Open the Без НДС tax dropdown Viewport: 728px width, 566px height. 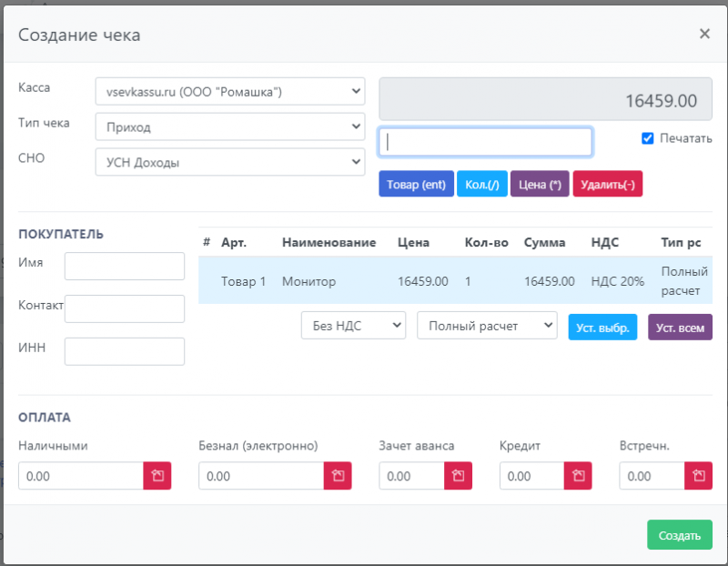pos(353,325)
